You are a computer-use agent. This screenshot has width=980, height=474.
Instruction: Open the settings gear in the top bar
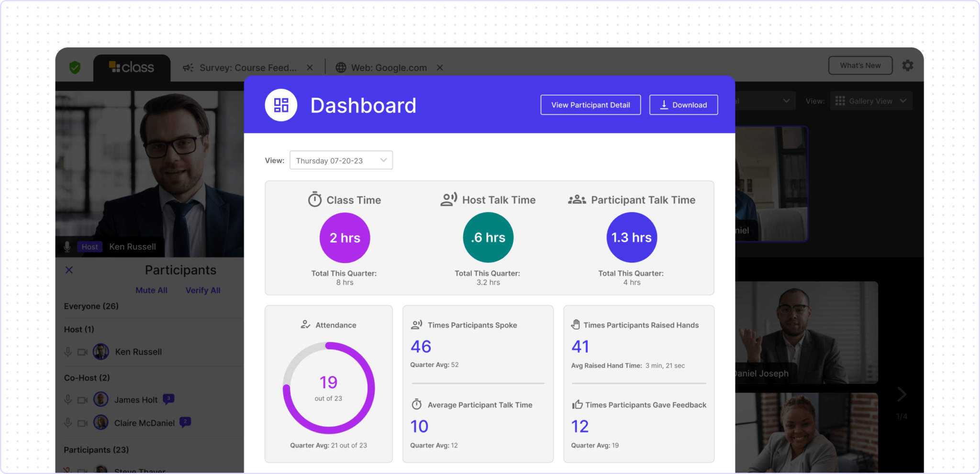click(x=907, y=66)
